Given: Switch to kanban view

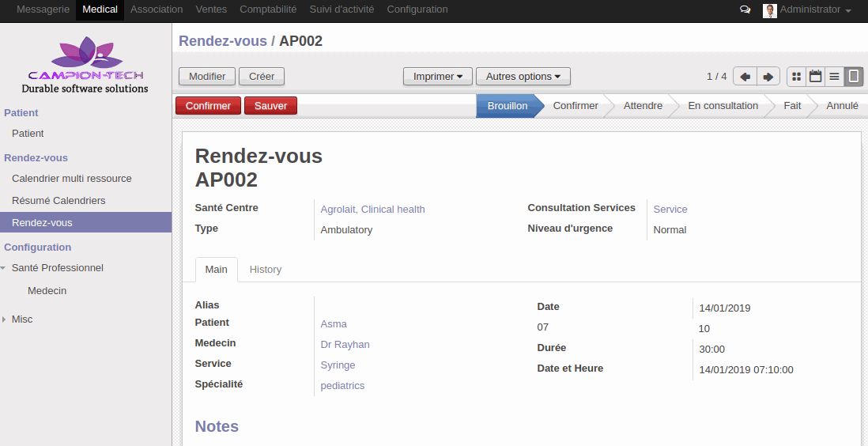Looking at the screenshot, I should coord(796,77).
